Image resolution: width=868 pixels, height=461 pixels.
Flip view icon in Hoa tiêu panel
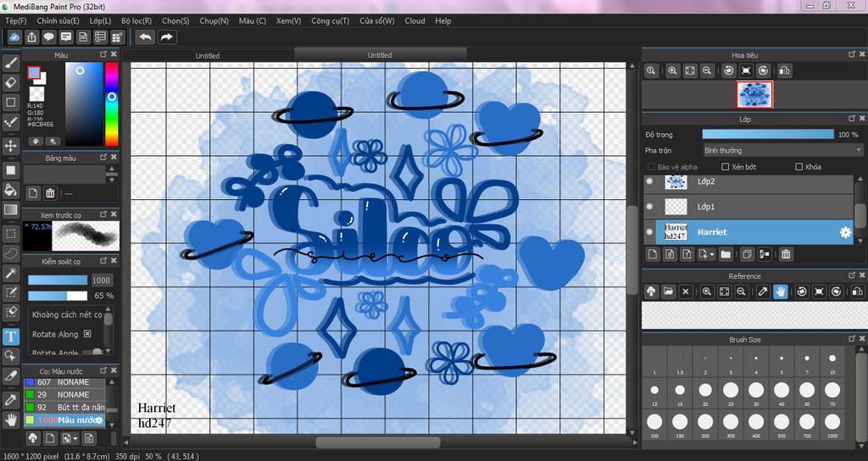(x=784, y=70)
